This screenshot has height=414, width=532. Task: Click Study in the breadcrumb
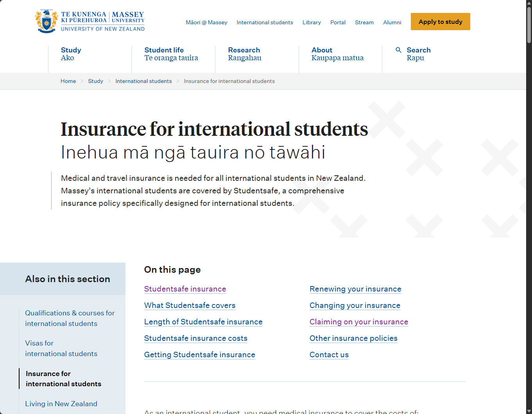pos(96,81)
